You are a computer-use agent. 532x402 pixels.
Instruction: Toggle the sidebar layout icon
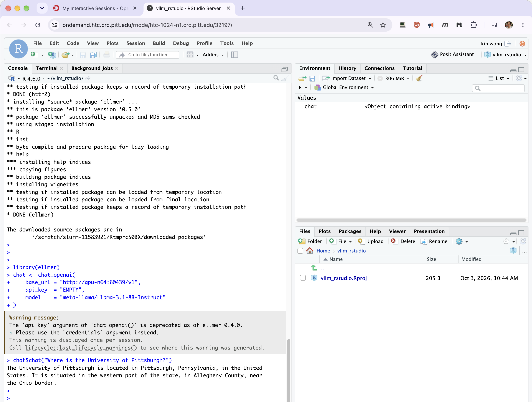(235, 55)
